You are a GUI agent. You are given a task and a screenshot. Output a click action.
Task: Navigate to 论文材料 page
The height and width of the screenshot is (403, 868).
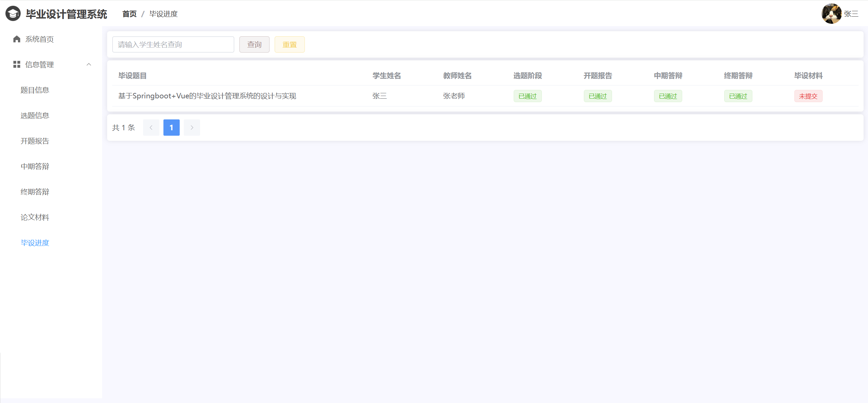click(35, 217)
